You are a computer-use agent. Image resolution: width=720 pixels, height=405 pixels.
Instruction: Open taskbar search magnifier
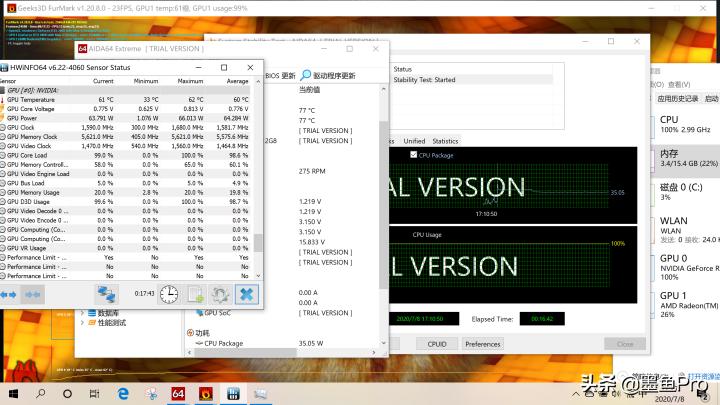pos(41,394)
